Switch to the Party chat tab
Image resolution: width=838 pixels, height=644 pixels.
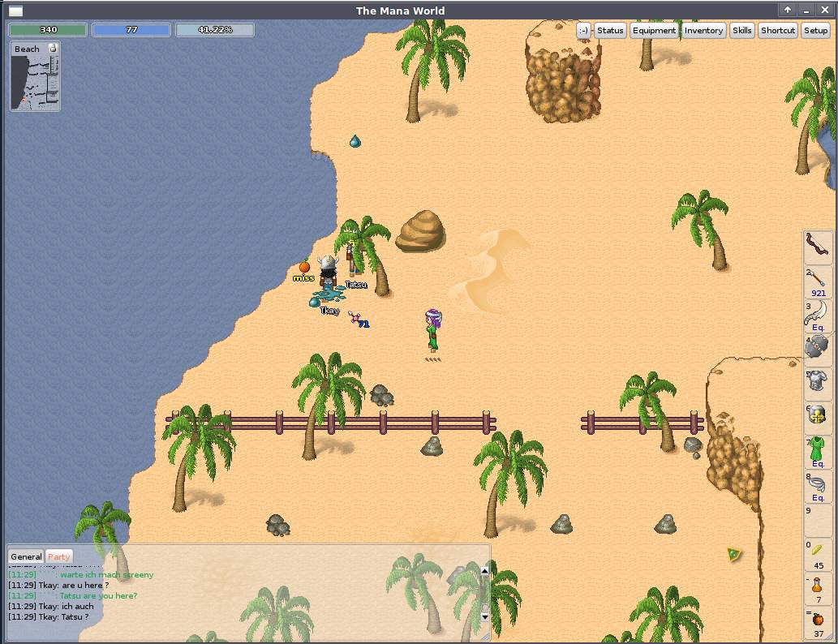[x=58, y=556]
